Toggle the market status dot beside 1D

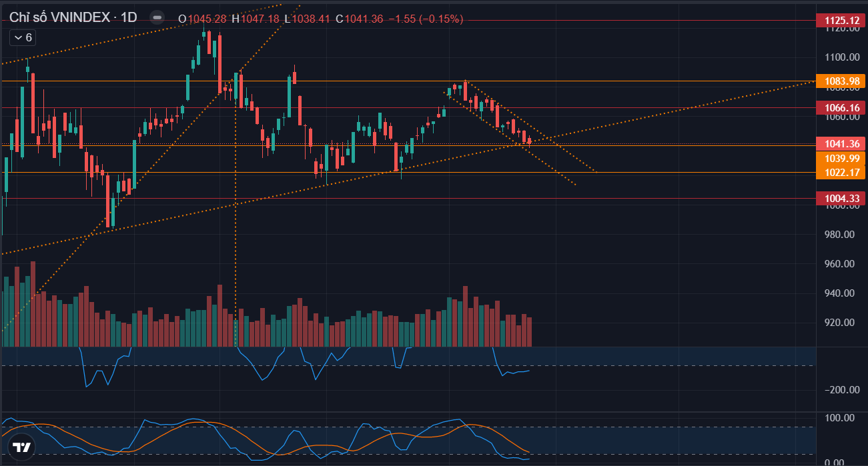[x=157, y=18]
